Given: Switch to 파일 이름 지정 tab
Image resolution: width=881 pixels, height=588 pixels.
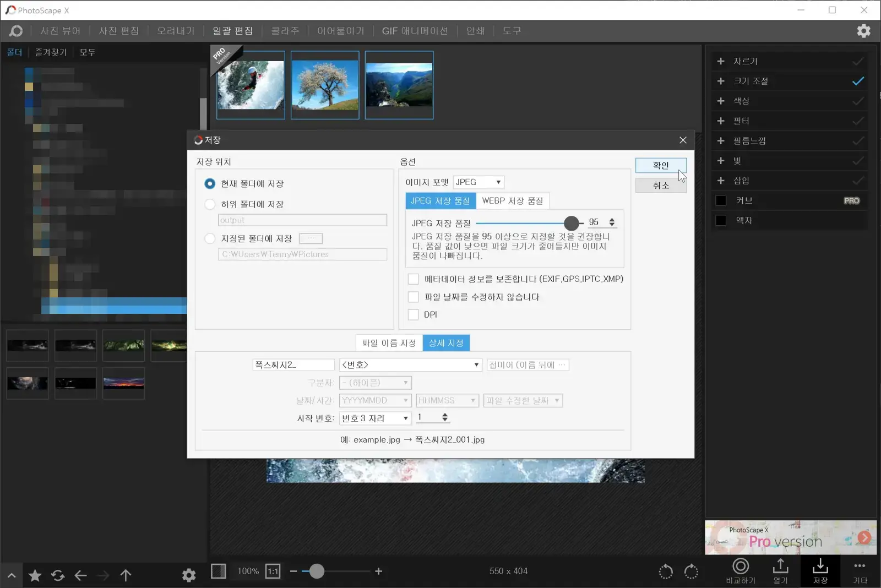Looking at the screenshot, I should coord(389,343).
